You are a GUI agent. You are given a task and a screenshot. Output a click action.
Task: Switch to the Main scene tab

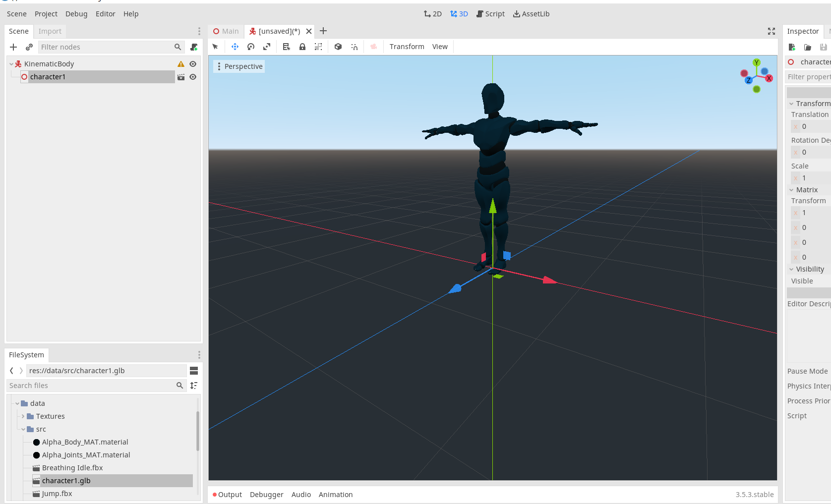226,31
